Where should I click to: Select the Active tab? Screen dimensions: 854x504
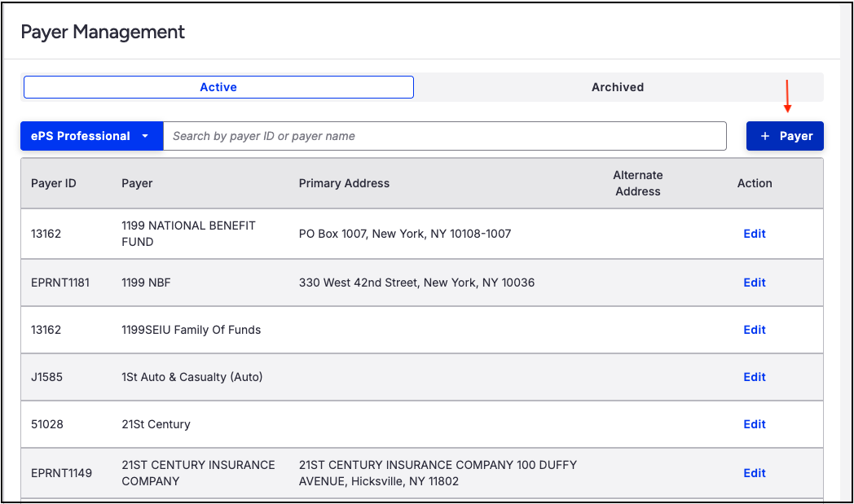click(x=218, y=87)
